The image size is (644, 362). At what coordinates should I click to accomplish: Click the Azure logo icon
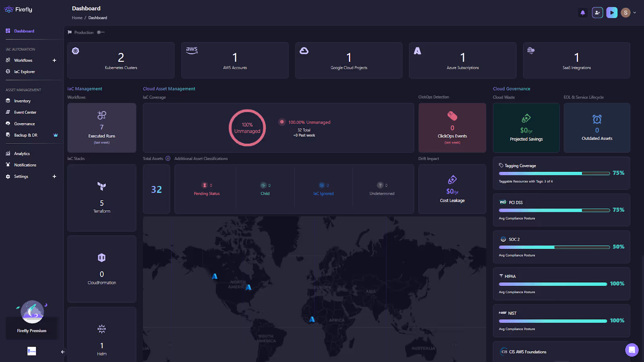pyautogui.click(x=417, y=51)
